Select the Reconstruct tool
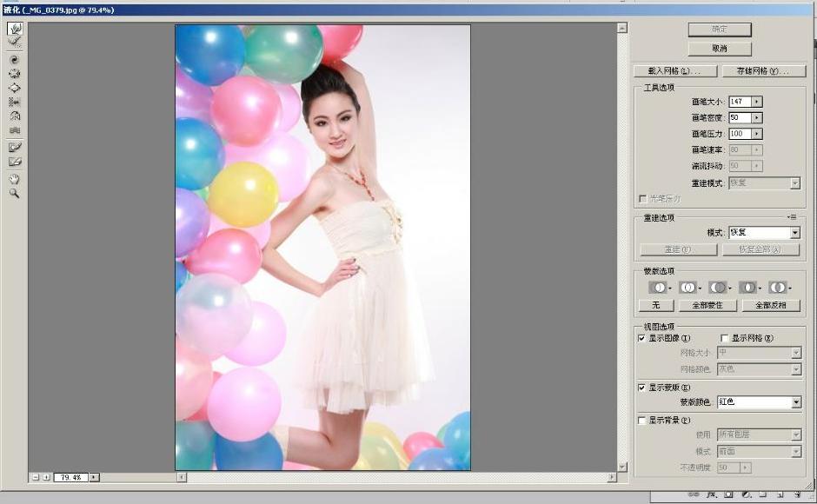The width and height of the screenshot is (817, 504). [x=15, y=41]
